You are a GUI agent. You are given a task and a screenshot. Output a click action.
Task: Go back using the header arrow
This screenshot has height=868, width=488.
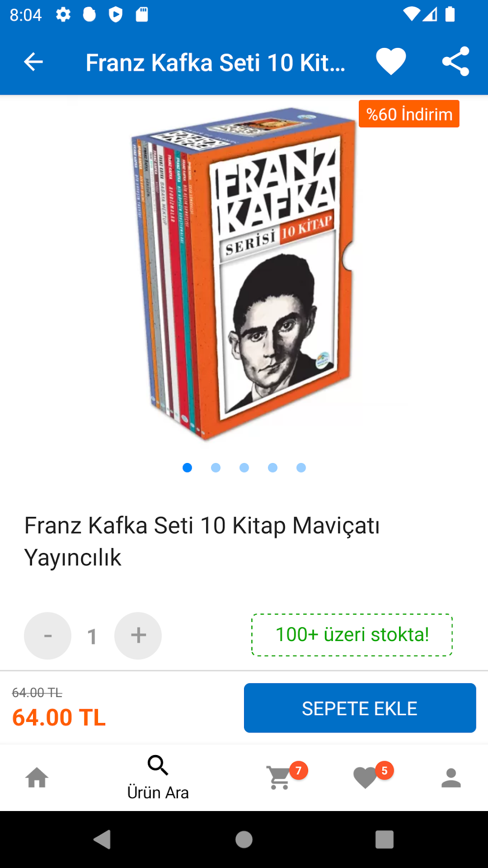pos(33,62)
